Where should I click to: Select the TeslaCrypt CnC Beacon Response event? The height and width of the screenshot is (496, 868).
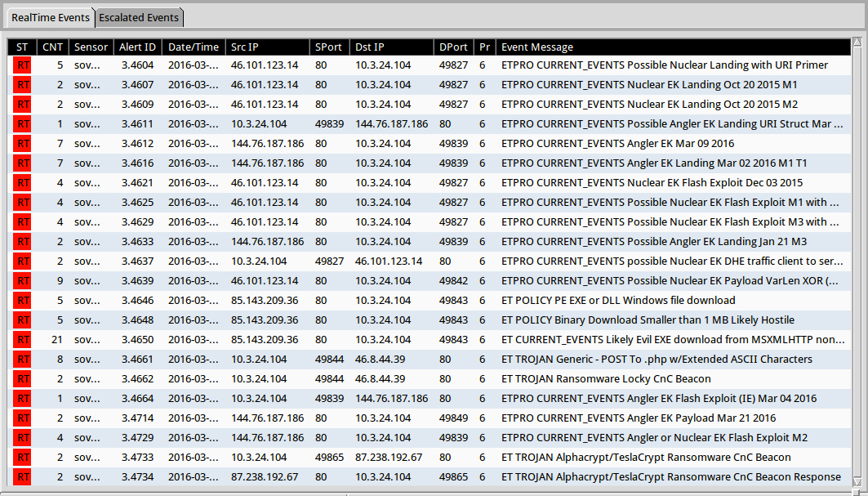670,477
